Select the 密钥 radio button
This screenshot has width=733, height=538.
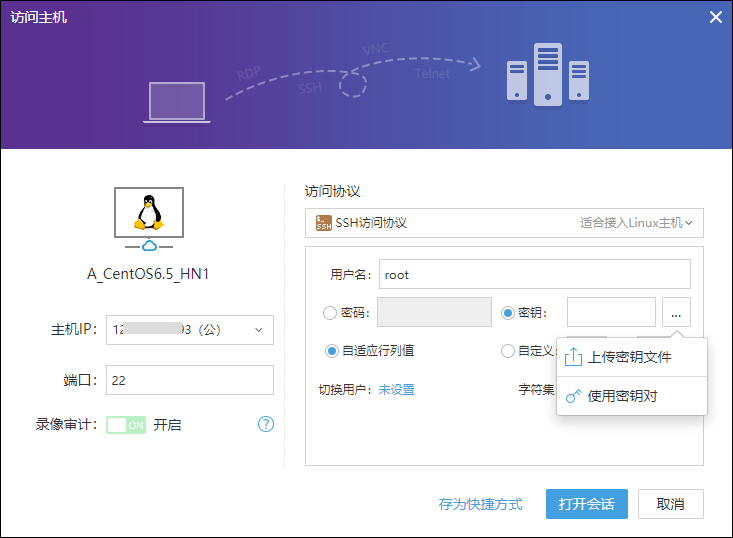[508, 313]
